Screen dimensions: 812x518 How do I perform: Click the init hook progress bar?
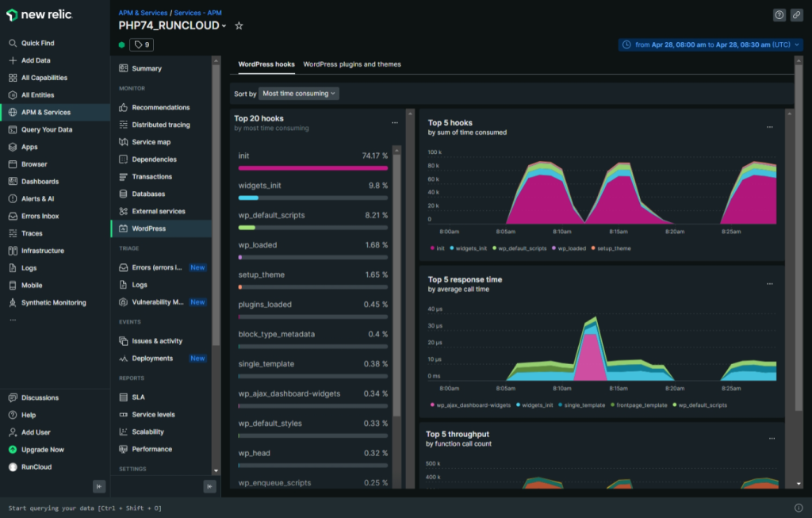point(312,168)
